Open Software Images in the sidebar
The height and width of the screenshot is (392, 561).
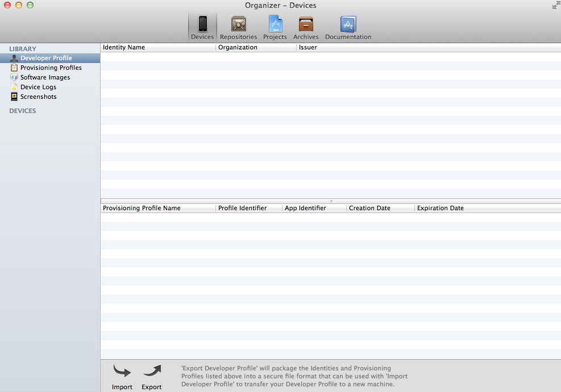tap(50, 77)
